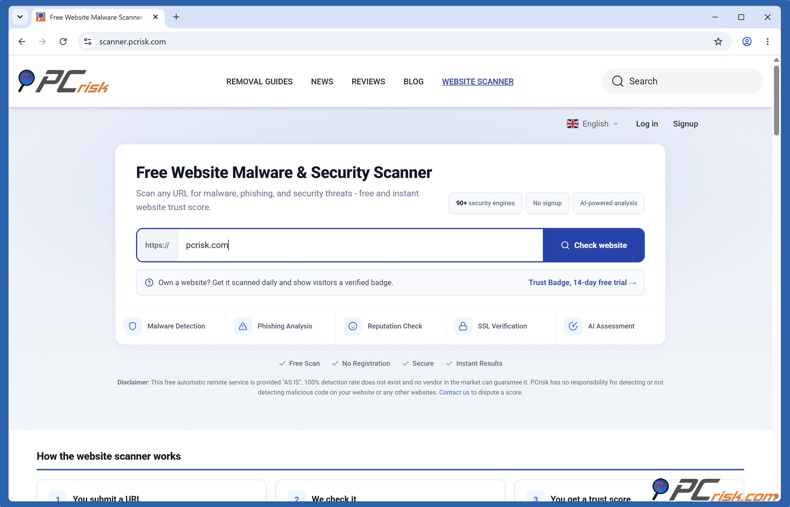The height and width of the screenshot is (507, 790).
Task: Click the browser forward arrow
Action: pyautogui.click(x=42, y=41)
